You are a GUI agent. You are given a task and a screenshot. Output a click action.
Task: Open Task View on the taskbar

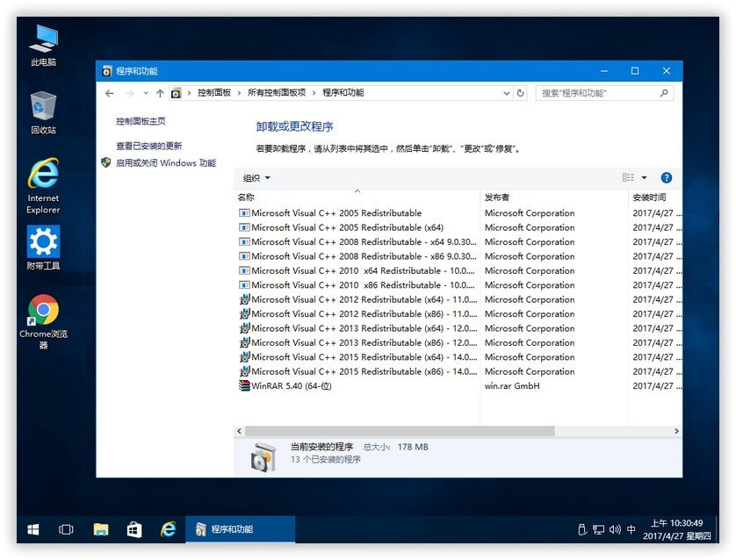pos(66,529)
